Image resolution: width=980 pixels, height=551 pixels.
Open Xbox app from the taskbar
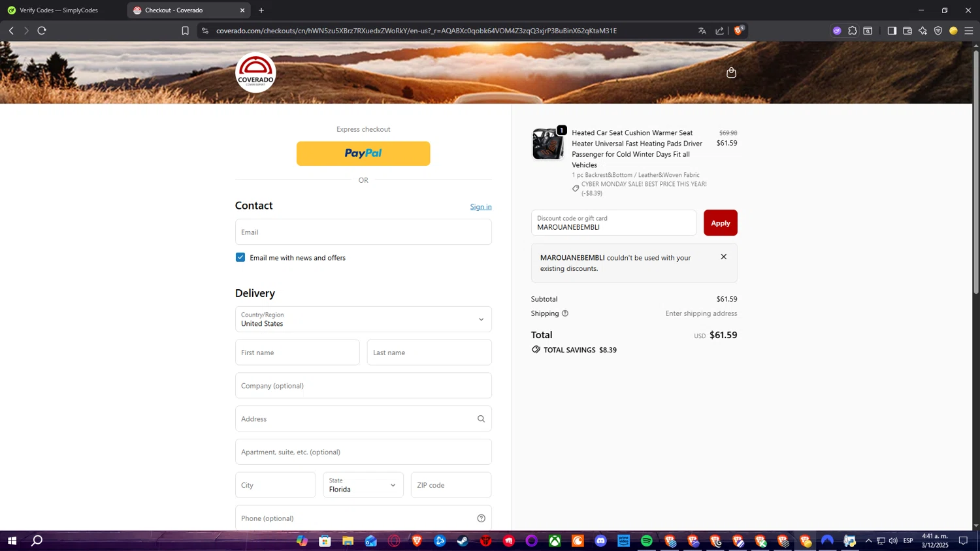point(555,541)
